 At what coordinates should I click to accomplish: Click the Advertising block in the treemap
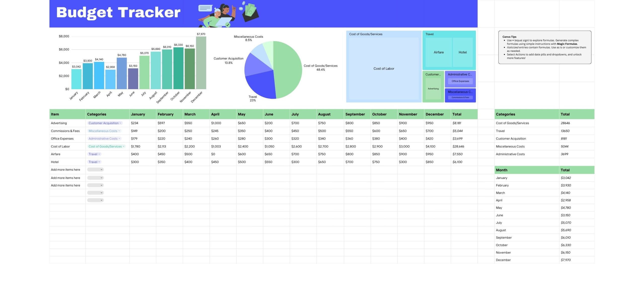coord(433,88)
